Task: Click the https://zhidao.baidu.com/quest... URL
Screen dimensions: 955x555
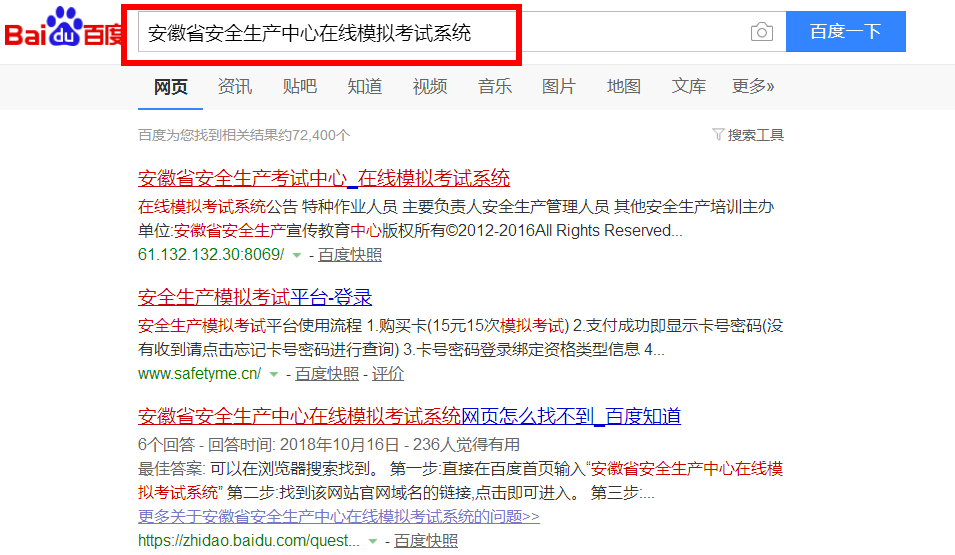Action: pyautogui.click(x=248, y=540)
